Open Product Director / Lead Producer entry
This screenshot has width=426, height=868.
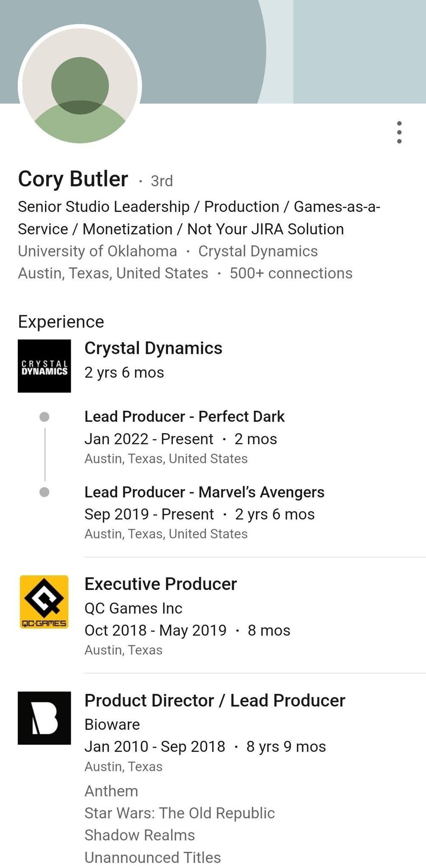215,701
